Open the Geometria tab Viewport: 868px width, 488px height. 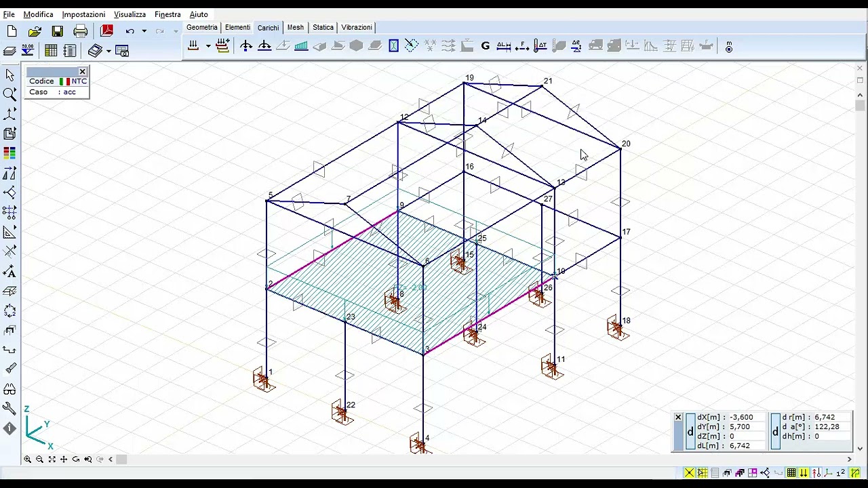[202, 27]
